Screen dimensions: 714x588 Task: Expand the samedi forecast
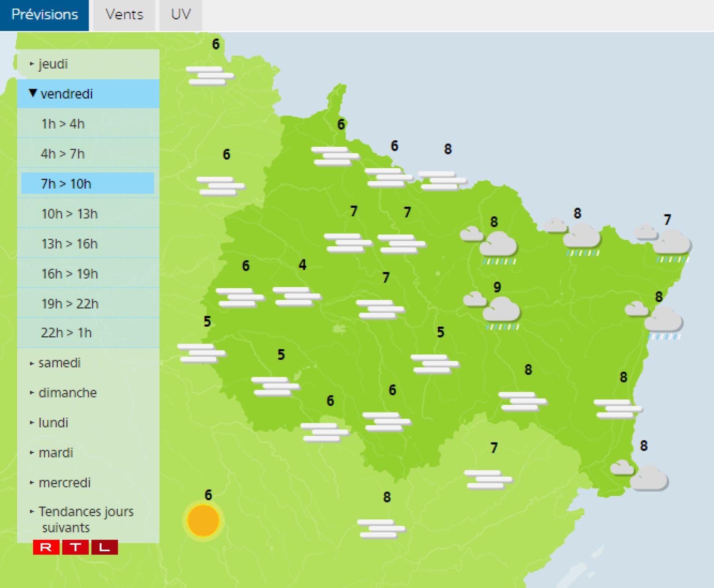[x=59, y=363]
